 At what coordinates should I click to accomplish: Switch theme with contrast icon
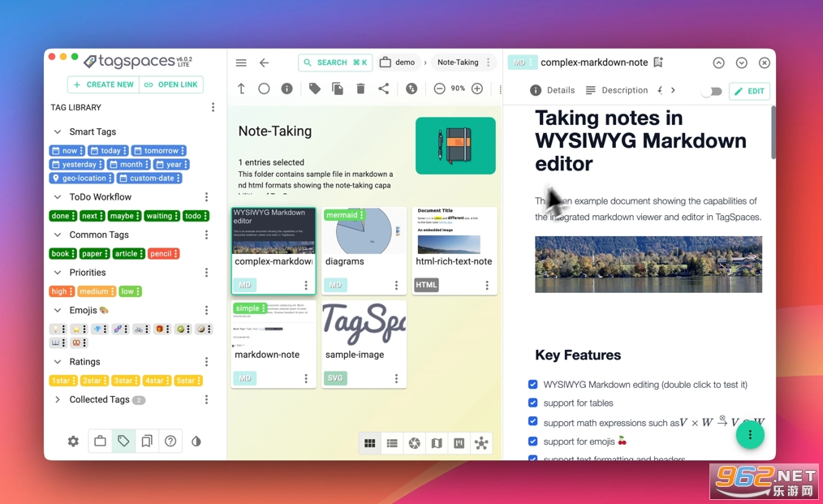pos(196,442)
